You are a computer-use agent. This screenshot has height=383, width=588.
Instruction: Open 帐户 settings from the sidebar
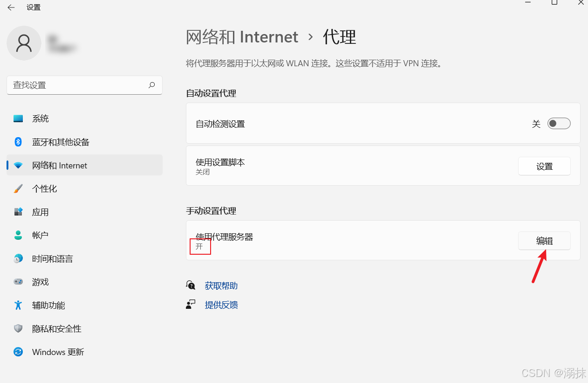tap(18, 235)
